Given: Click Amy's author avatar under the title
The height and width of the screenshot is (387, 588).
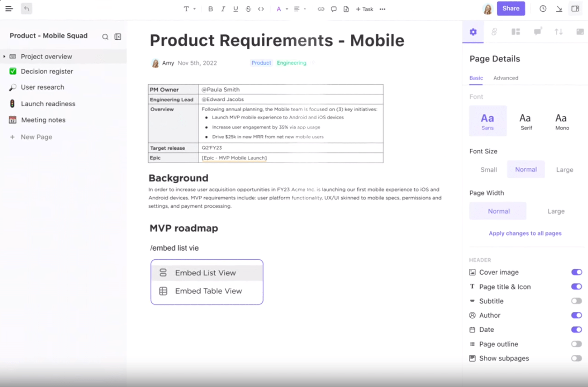Looking at the screenshot, I should click(x=155, y=63).
